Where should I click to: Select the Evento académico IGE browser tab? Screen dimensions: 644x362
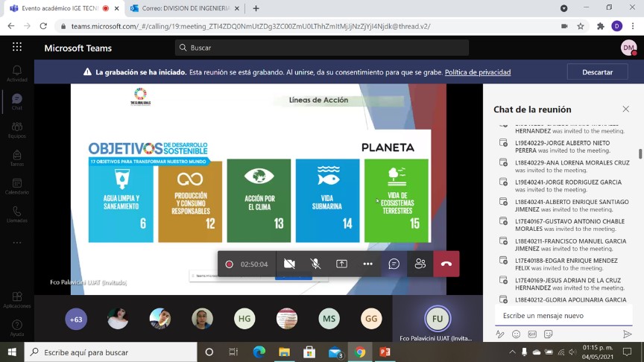point(61,8)
